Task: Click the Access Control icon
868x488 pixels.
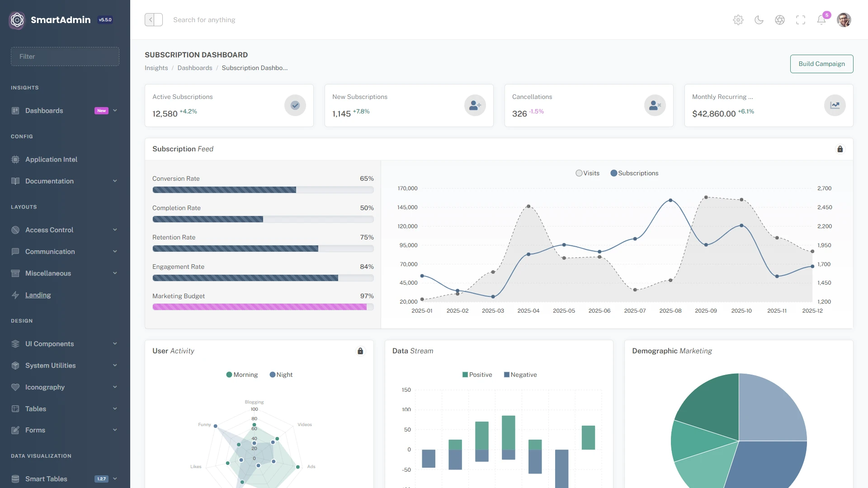Action: point(15,230)
